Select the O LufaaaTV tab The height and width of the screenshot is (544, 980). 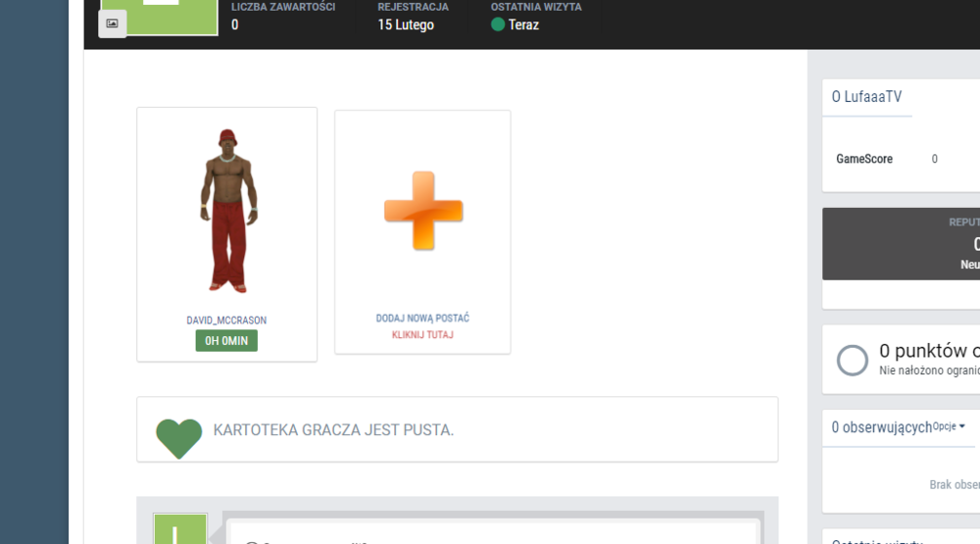click(x=866, y=97)
